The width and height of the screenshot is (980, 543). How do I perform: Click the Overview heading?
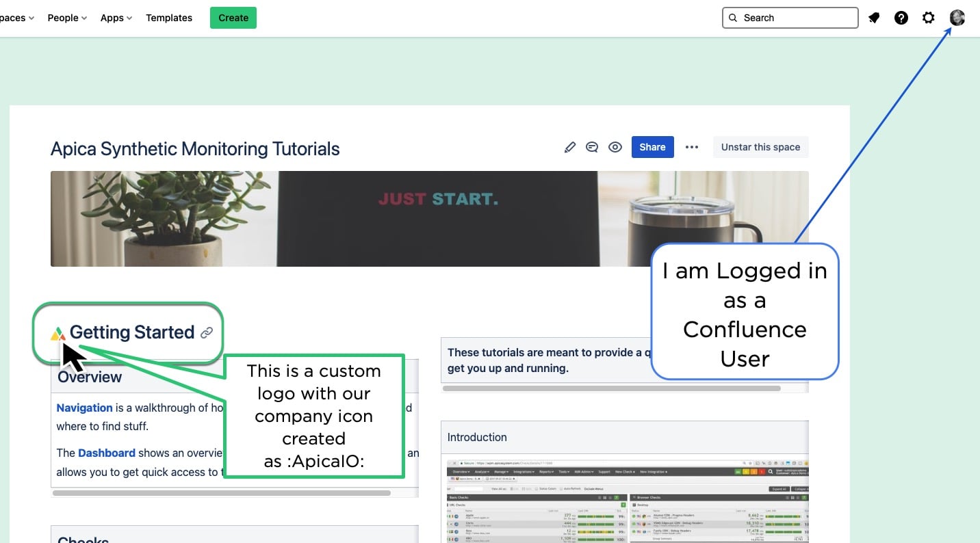[x=90, y=377]
